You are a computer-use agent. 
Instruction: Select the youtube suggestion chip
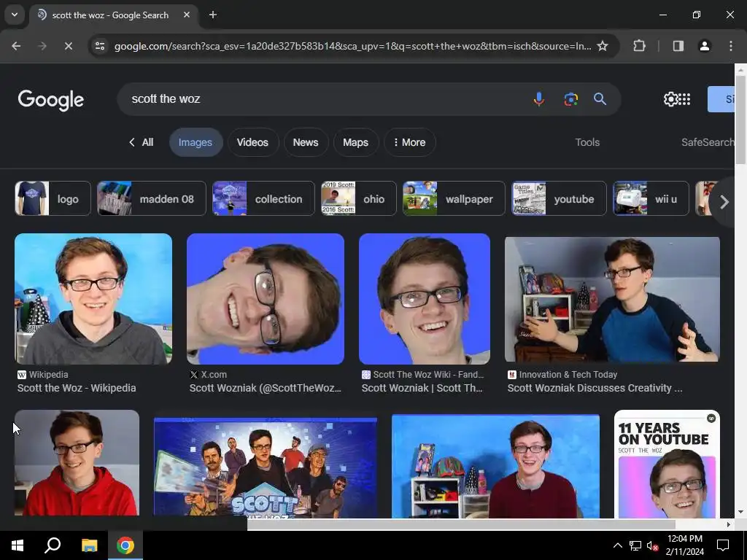click(559, 198)
